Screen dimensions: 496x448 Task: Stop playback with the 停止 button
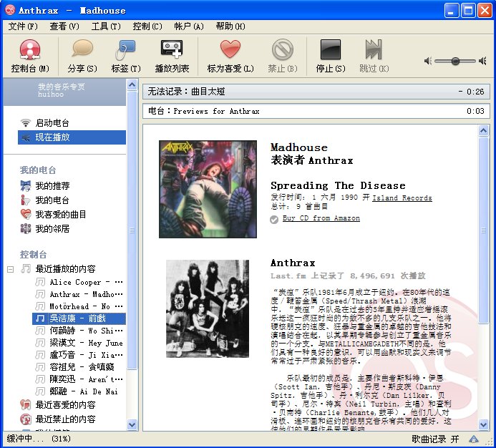click(x=330, y=56)
